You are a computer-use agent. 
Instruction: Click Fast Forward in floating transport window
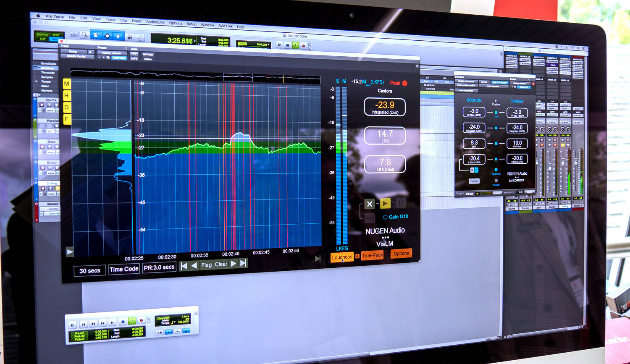click(102, 323)
